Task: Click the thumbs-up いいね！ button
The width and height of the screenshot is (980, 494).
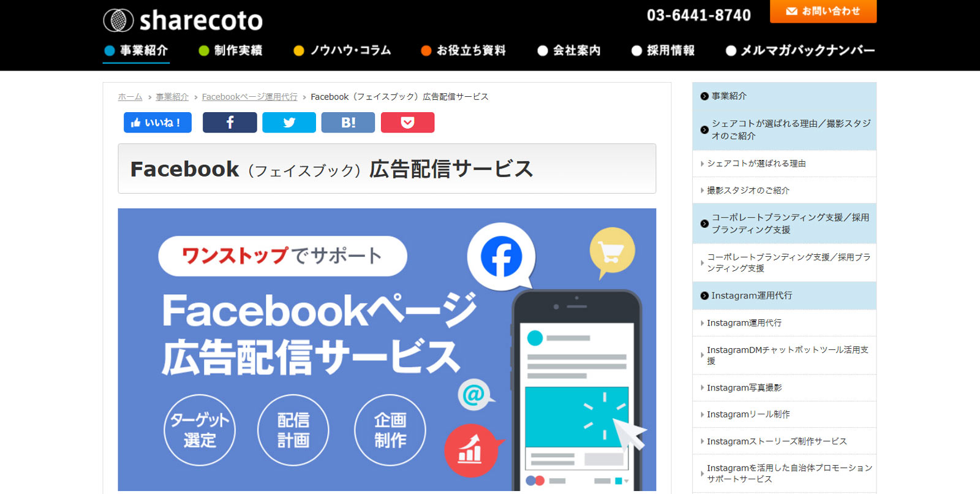Action: 157,123
